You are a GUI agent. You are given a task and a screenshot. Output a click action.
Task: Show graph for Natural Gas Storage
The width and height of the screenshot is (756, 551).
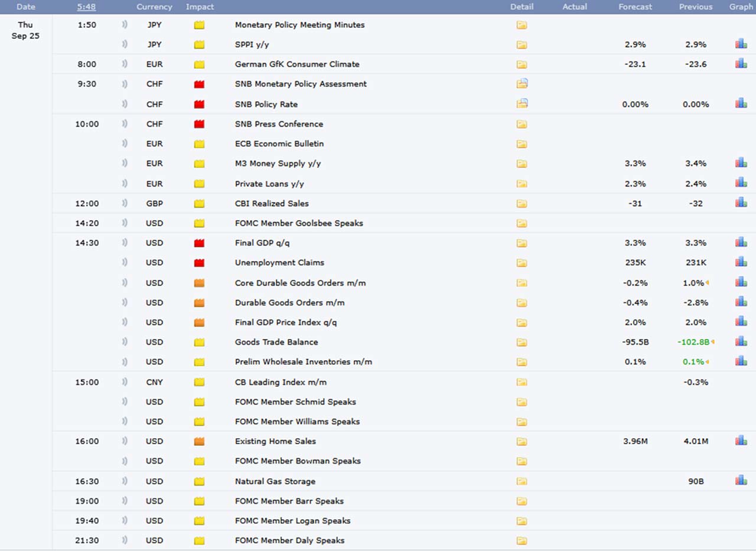pyautogui.click(x=741, y=481)
